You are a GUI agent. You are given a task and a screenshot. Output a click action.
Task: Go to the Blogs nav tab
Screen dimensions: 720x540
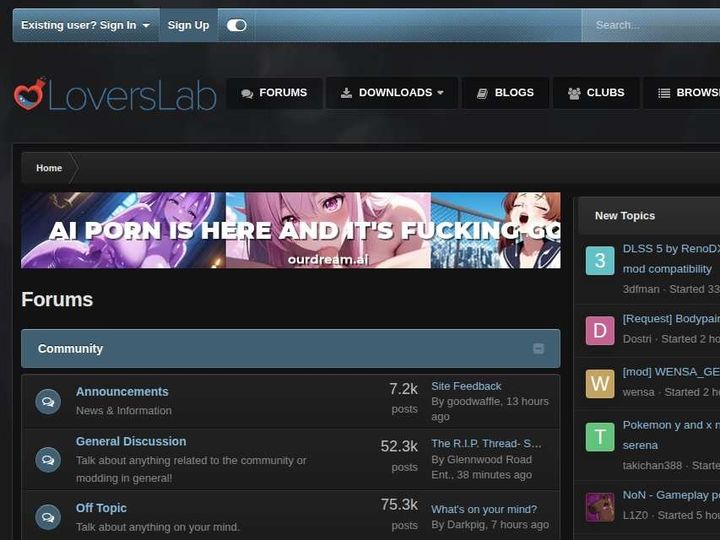click(505, 93)
